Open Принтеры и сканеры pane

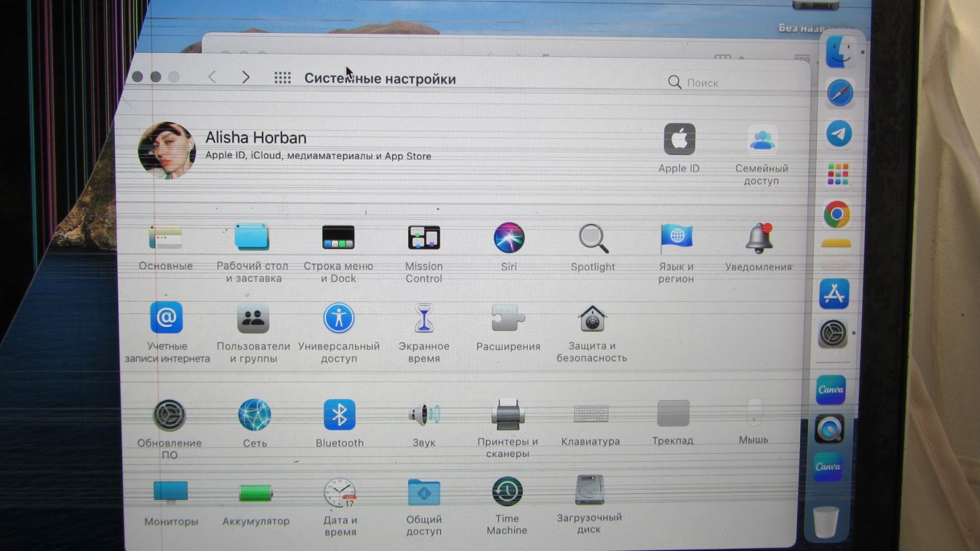pos(508,415)
